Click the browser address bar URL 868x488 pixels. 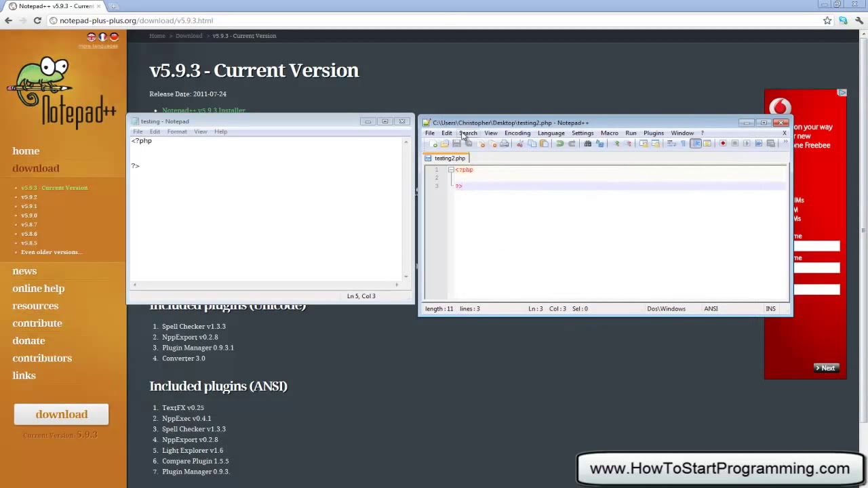tap(136, 20)
